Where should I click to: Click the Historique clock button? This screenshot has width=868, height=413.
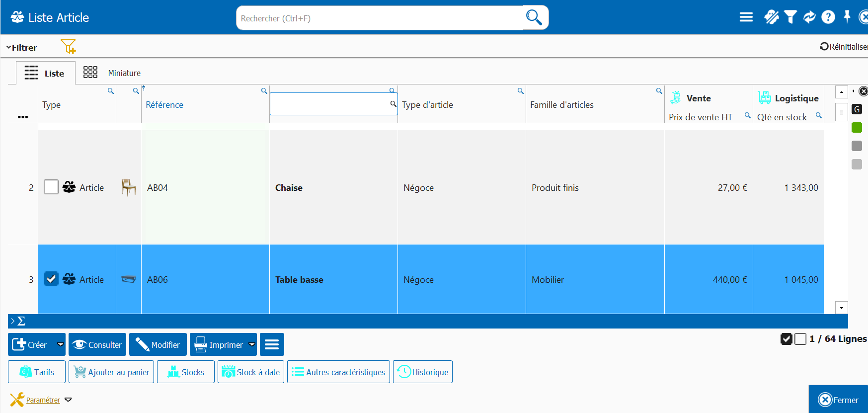click(x=423, y=372)
